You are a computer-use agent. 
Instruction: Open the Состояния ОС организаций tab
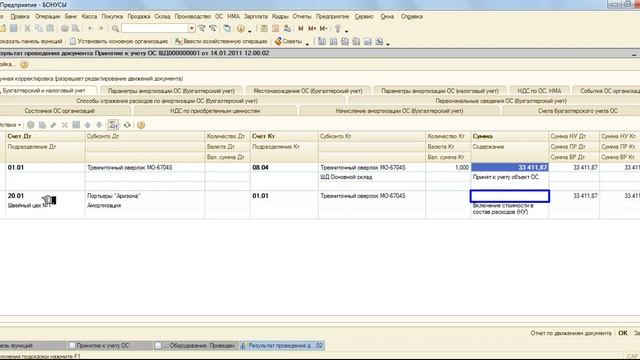(x=60, y=111)
